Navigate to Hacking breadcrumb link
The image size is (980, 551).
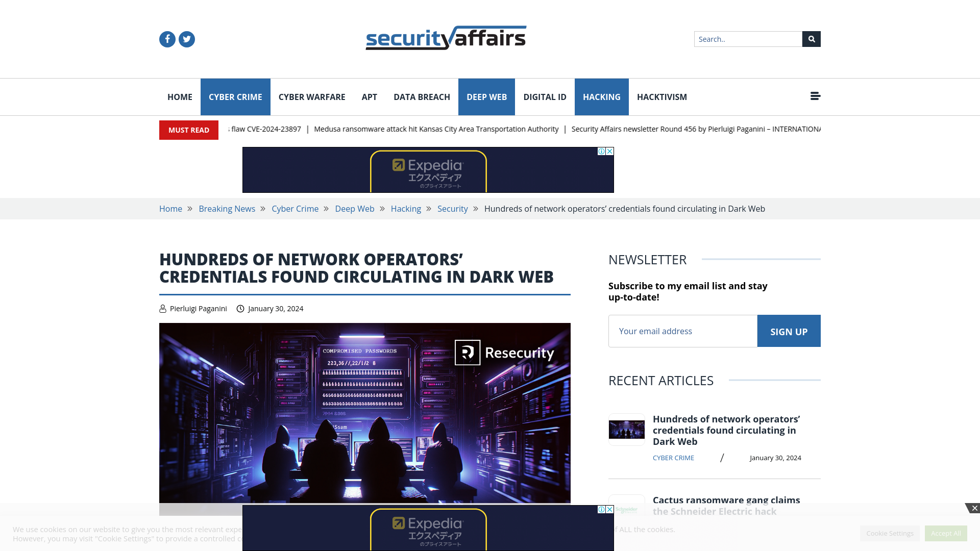tap(406, 208)
